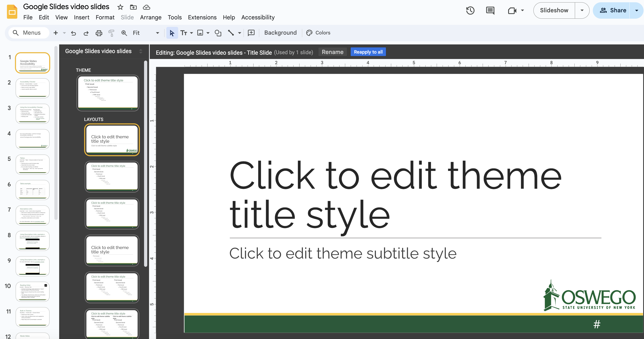Click the layouts panel scrollbar
The width and height of the screenshot is (644, 339).
tap(145, 164)
